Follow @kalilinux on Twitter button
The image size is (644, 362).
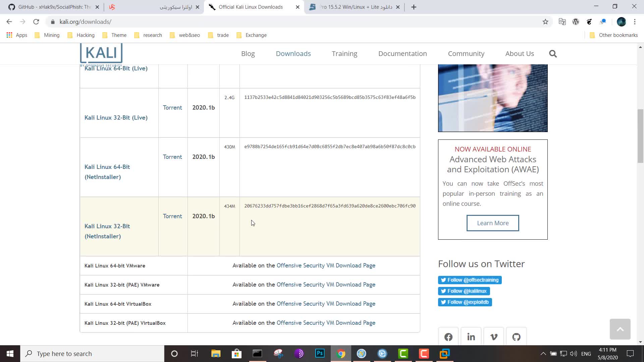(464, 291)
